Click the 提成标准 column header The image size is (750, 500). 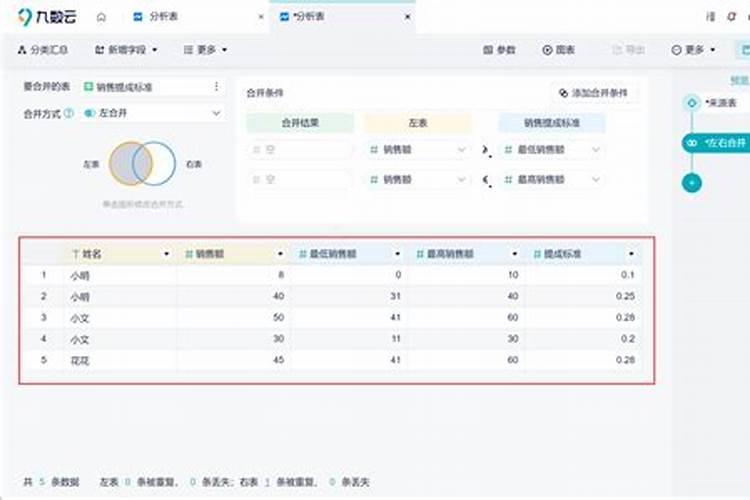583,254
